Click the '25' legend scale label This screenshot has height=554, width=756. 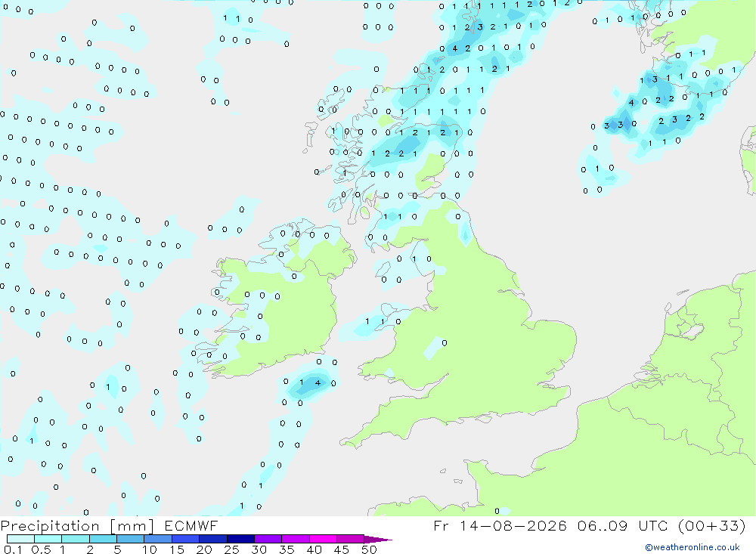coord(231,549)
